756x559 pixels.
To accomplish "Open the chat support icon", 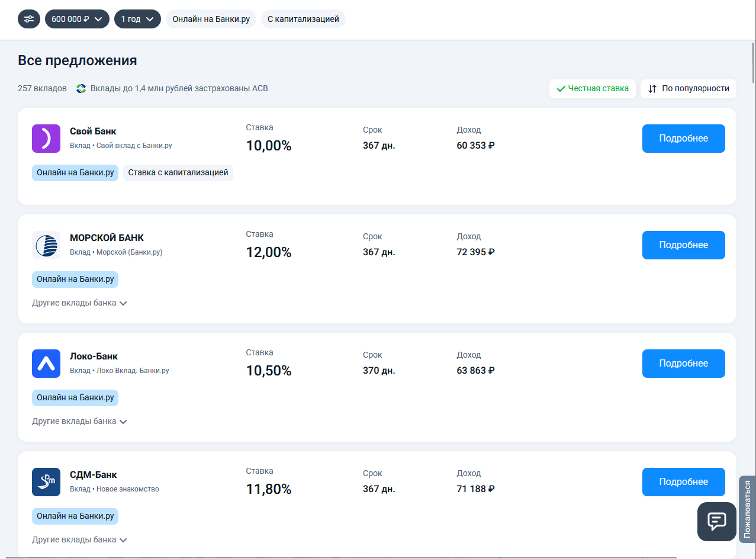I will pyautogui.click(x=716, y=521).
